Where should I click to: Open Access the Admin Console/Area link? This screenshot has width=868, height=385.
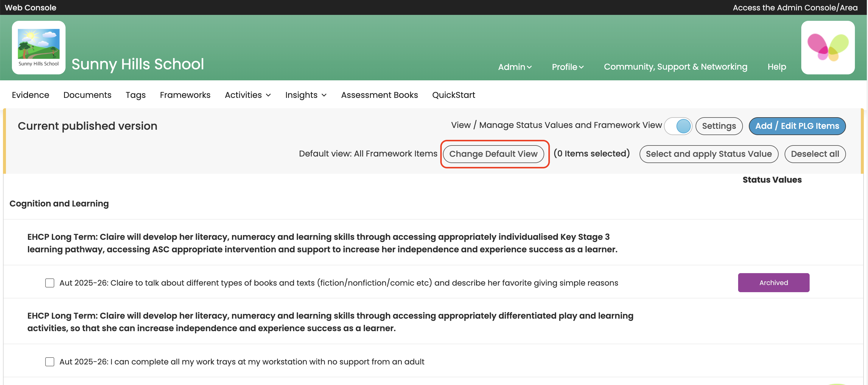(795, 7)
